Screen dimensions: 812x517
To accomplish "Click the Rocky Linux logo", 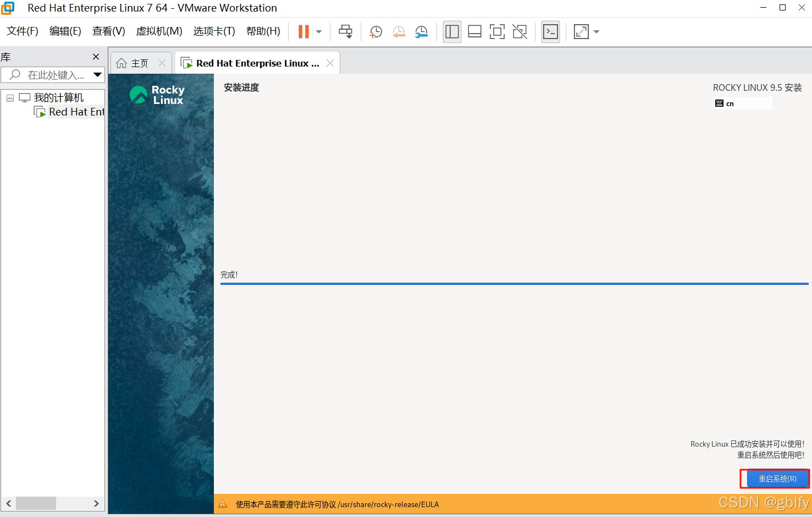I will (x=157, y=95).
